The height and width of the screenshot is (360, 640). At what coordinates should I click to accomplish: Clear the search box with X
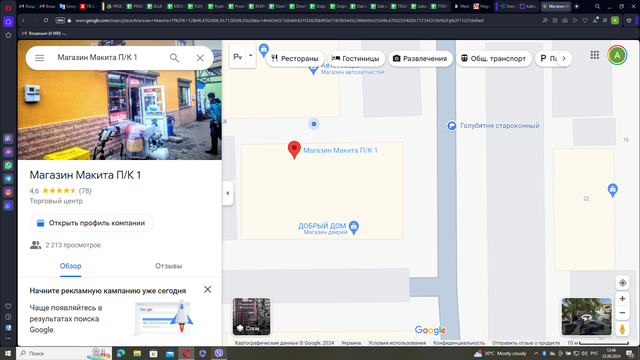[200, 58]
